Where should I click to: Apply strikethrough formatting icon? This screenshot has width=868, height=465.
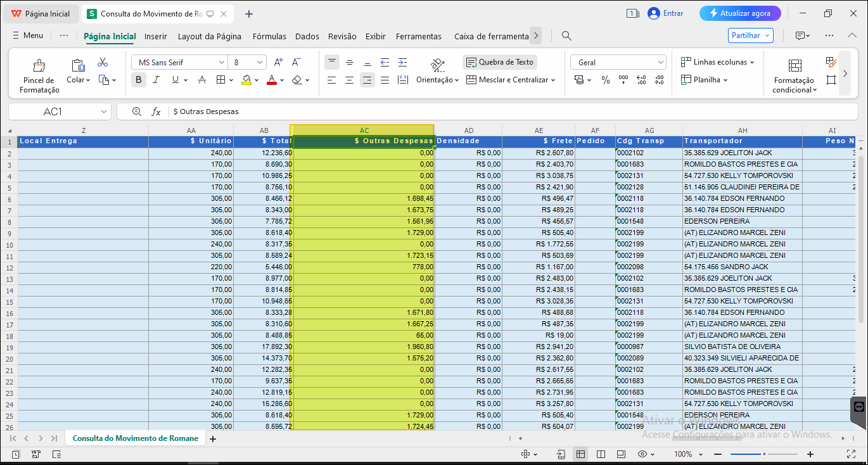(x=202, y=80)
